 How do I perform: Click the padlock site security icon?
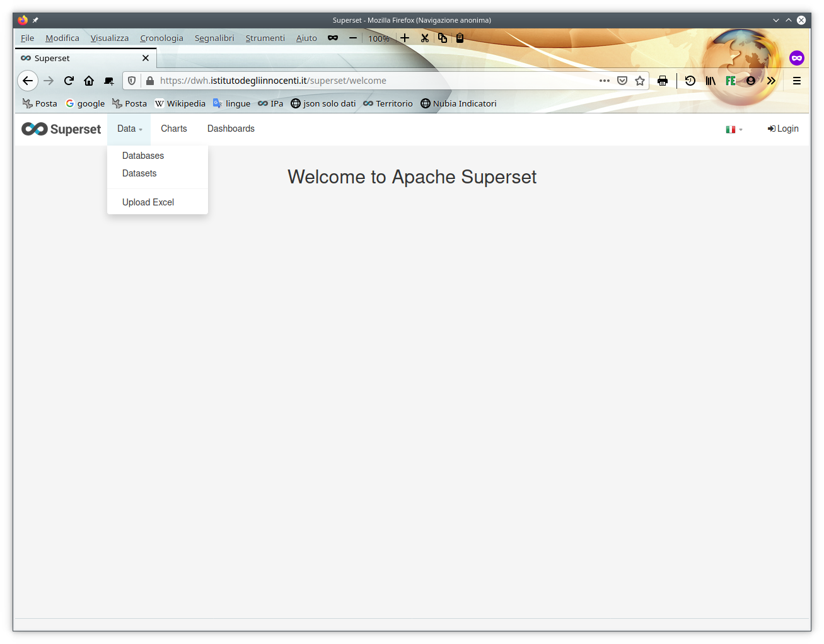coord(150,81)
